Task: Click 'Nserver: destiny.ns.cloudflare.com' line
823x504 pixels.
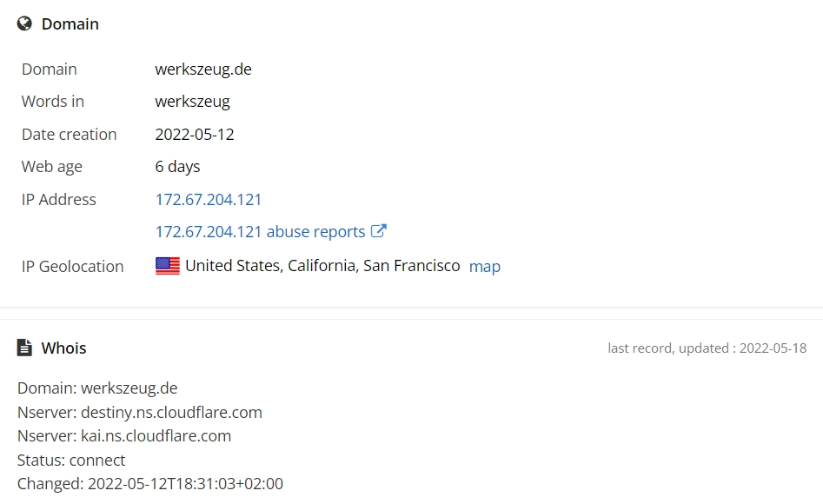Action: [140, 413]
